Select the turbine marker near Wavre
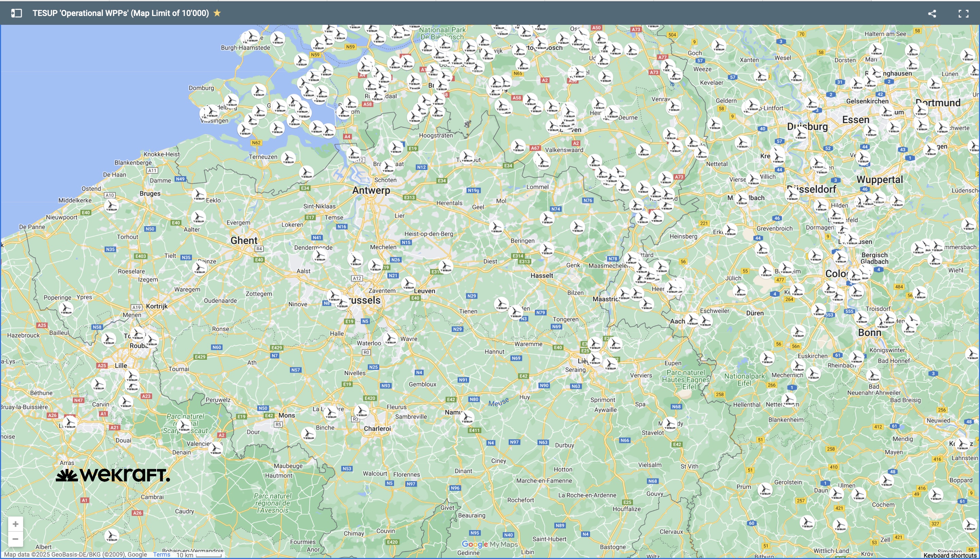 [390, 339]
